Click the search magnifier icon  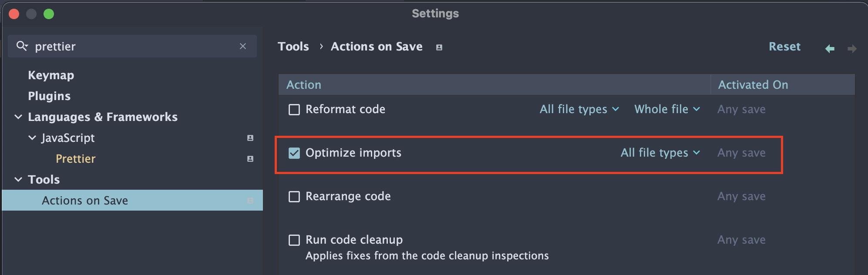coord(21,46)
